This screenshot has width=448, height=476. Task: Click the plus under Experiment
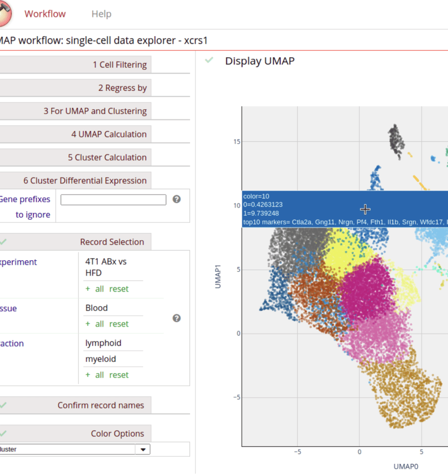point(88,289)
